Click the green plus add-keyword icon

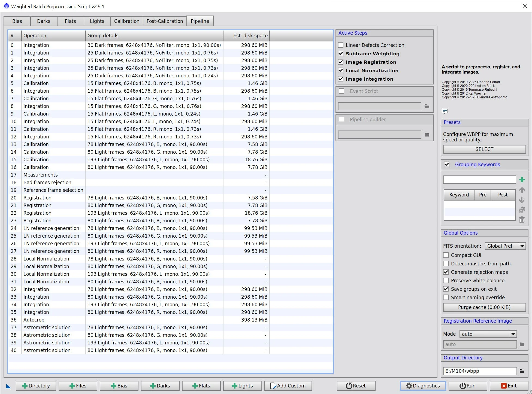pos(522,180)
